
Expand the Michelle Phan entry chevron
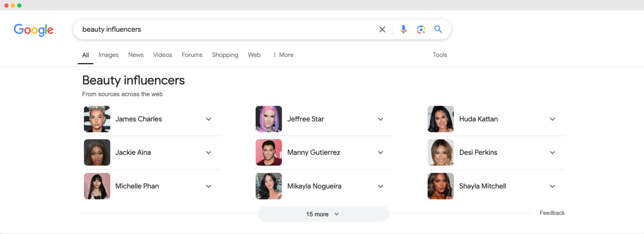coord(208,186)
